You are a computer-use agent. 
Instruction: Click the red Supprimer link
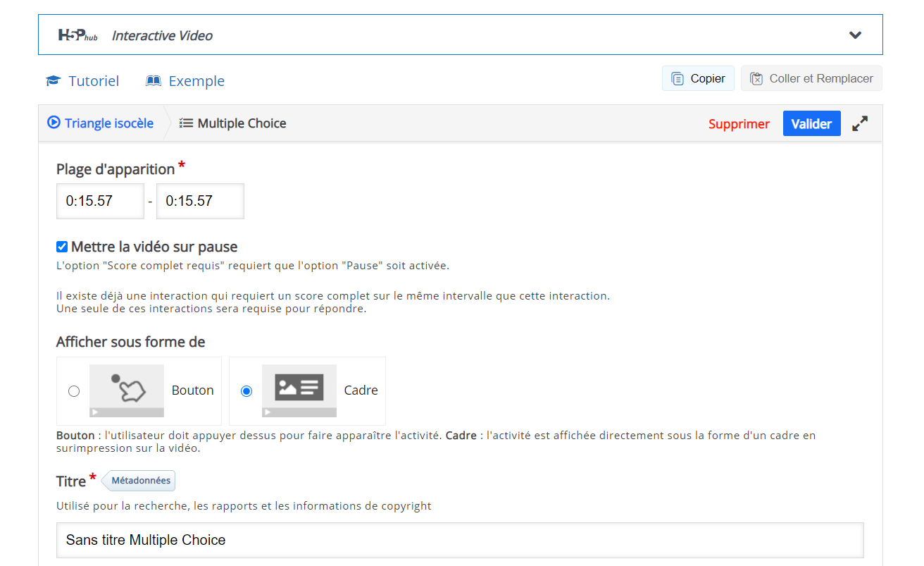pyautogui.click(x=739, y=124)
